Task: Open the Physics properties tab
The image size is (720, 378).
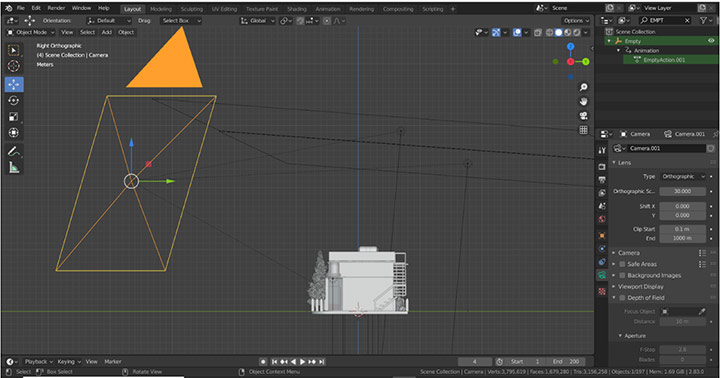Action: [x=602, y=248]
